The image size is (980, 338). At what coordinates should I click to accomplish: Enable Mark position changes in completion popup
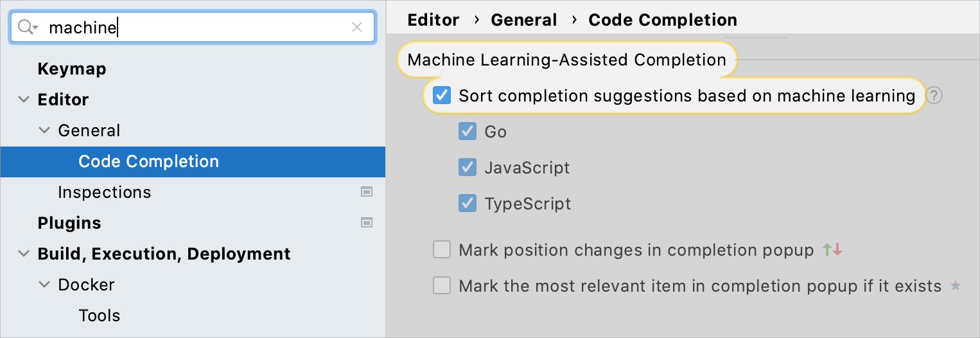click(442, 250)
